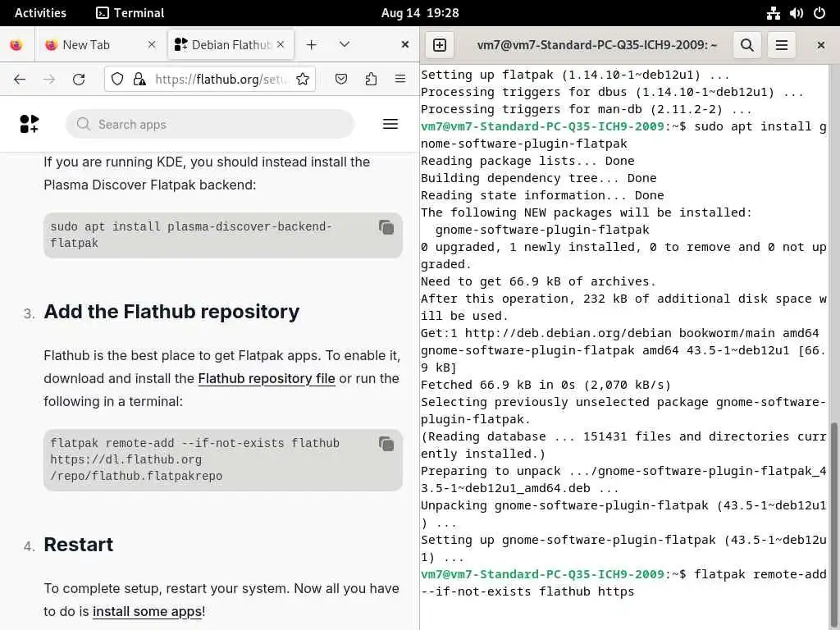840x630 pixels.
Task: Click the volume speaker icon
Action: (x=797, y=13)
